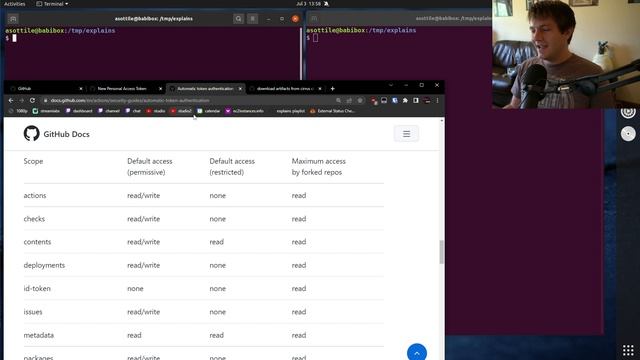The height and width of the screenshot is (360, 640).
Task: Click the search icon in left terminal
Action: tap(238, 19)
